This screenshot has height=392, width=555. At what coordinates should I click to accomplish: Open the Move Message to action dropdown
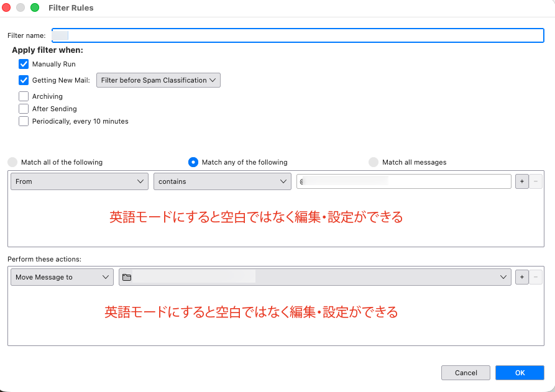tap(62, 277)
